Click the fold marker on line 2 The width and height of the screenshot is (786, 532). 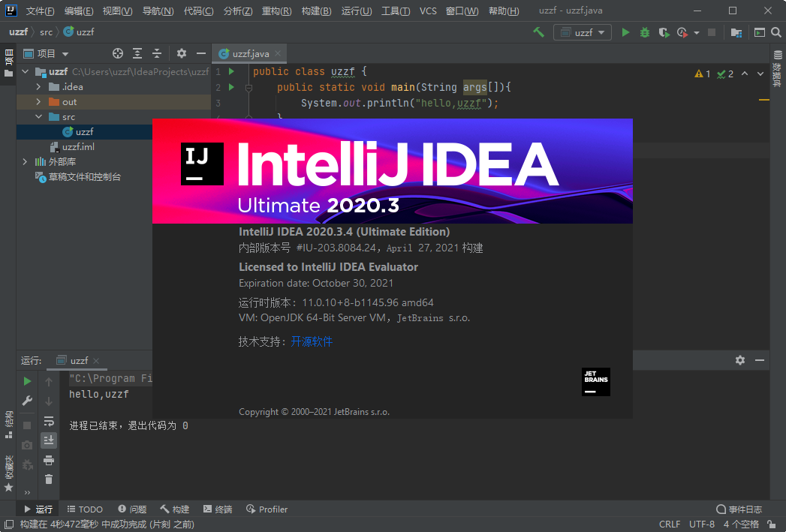[x=248, y=88]
